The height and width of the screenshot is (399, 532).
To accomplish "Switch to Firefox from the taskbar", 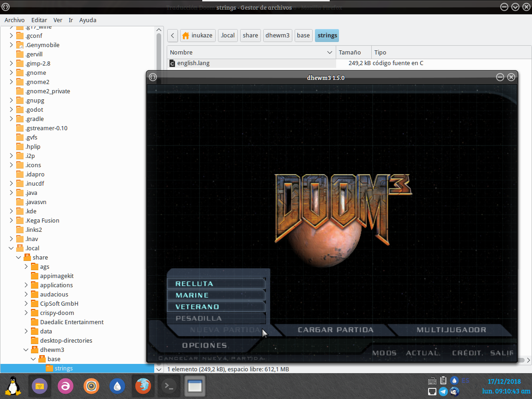I will 143,386.
